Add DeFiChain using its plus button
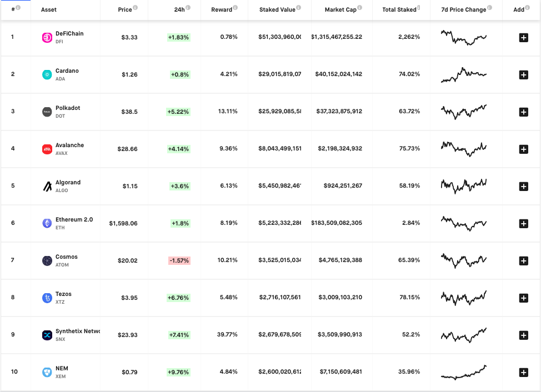The height and width of the screenshot is (392, 541). [x=523, y=37]
